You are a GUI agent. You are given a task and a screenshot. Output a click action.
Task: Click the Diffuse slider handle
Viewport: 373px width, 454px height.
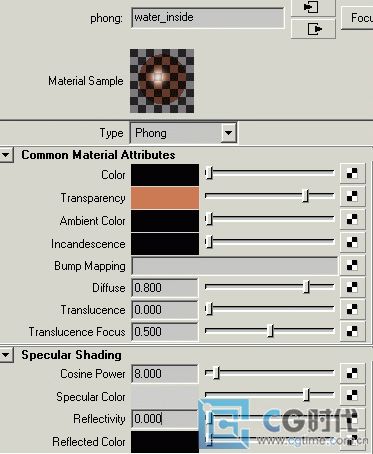[x=306, y=287]
